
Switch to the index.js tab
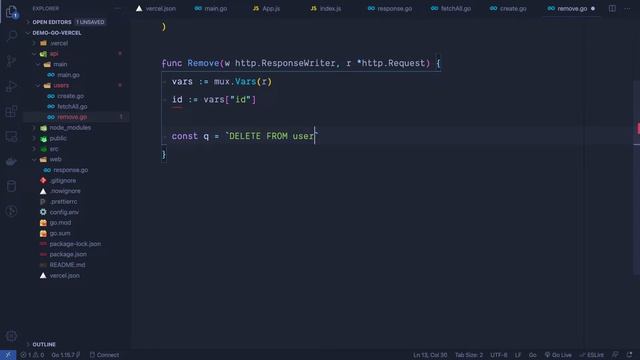(x=326, y=9)
